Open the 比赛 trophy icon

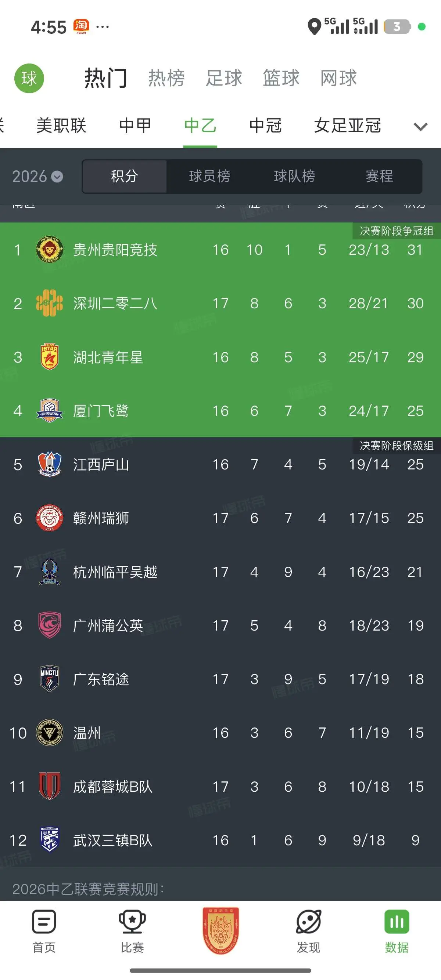(x=132, y=922)
